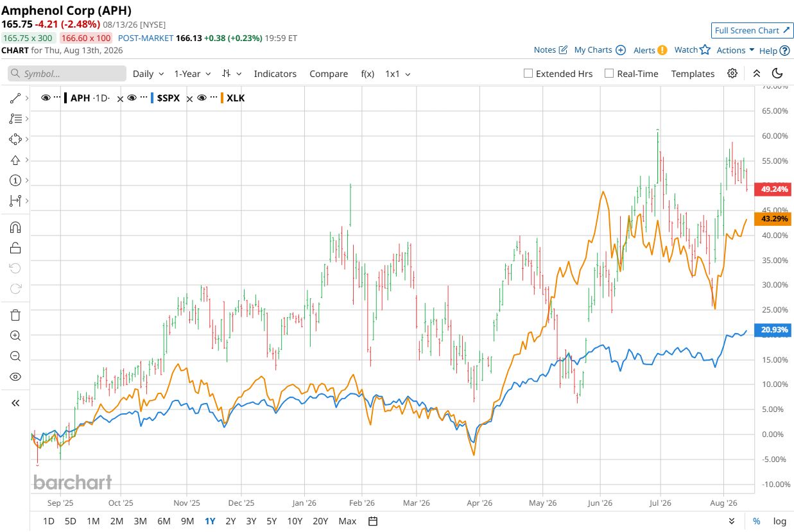Open the Help question mark icon
Image resolution: width=794 pixels, height=532 pixels.
click(x=784, y=50)
